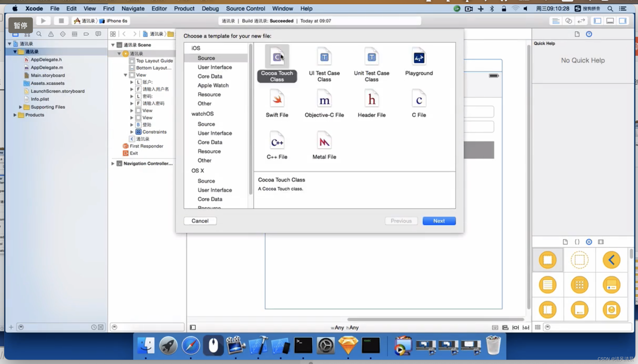The image size is (638, 364).
Task: Select the Unit Test Case Class template
Action: click(372, 64)
